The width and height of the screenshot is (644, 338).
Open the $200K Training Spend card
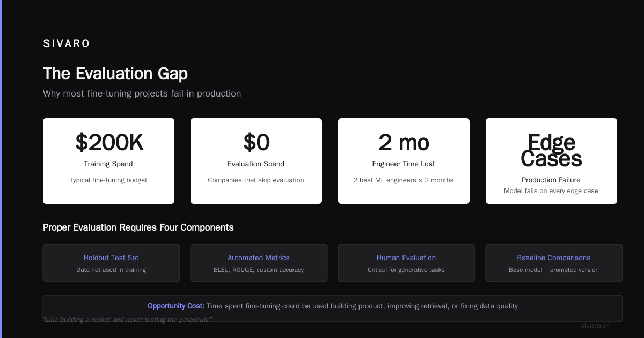click(108, 161)
